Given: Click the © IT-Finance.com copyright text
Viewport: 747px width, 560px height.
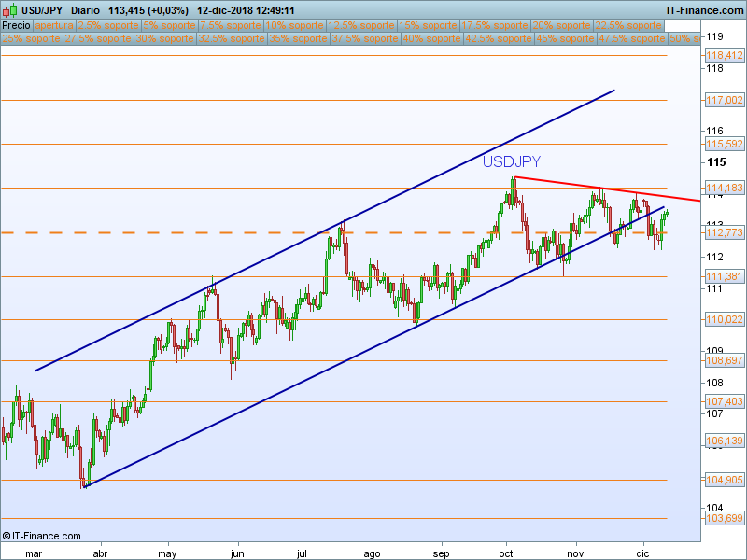Looking at the screenshot, I should [x=42, y=536].
